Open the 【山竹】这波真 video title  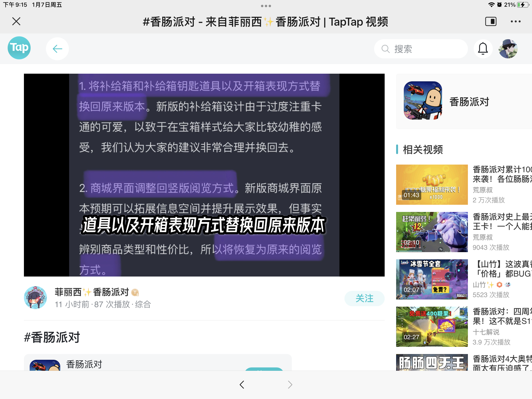[x=502, y=269]
